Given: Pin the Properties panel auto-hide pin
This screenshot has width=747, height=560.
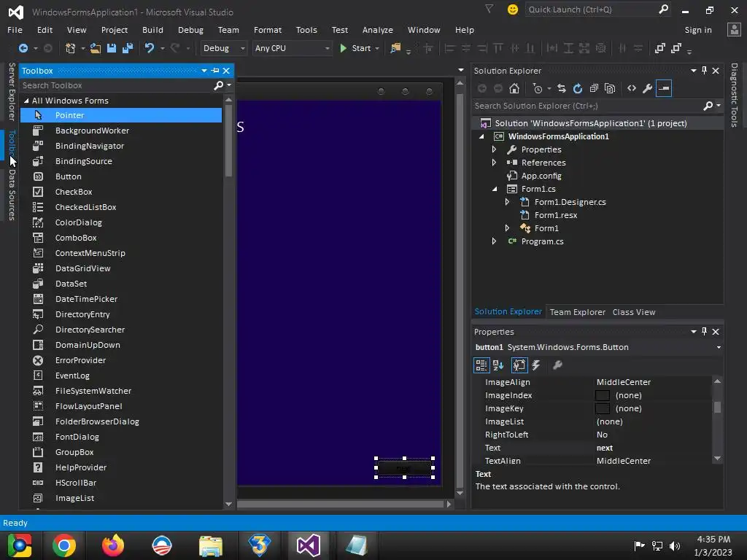Looking at the screenshot, I should pos(705,332).
